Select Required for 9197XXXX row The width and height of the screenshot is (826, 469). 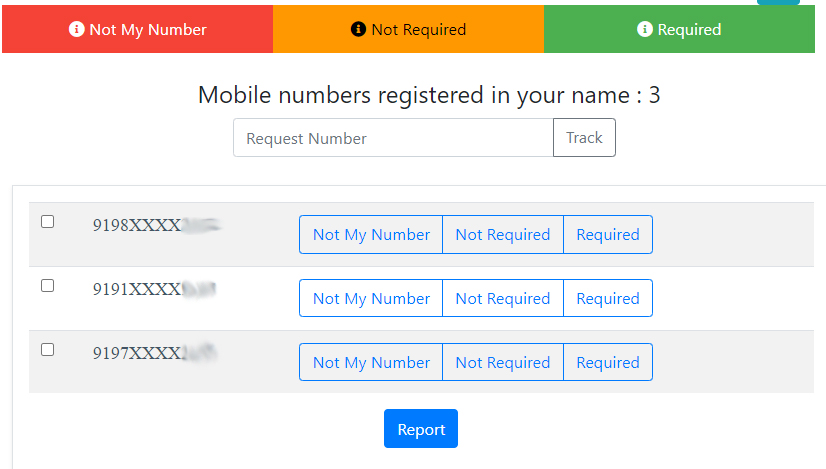click(608, 362)
